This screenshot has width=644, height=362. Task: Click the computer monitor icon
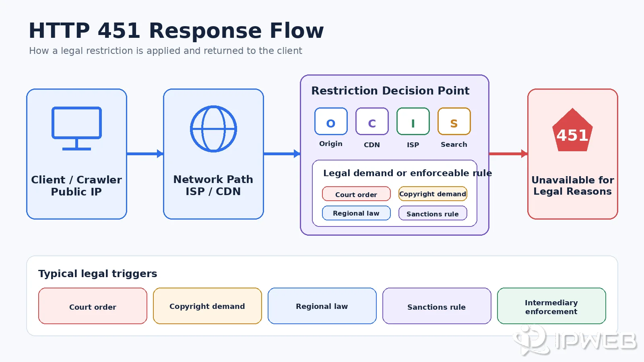tap(76, 129)
